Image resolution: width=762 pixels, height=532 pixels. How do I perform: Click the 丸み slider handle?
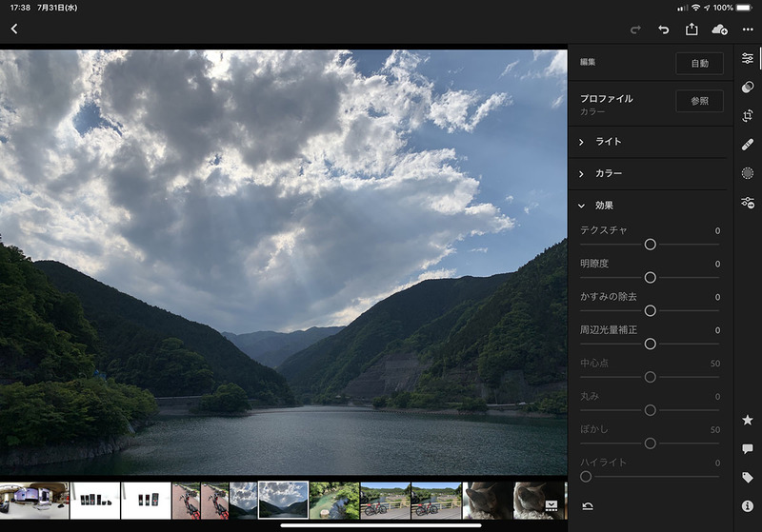[x=650, y=410]
